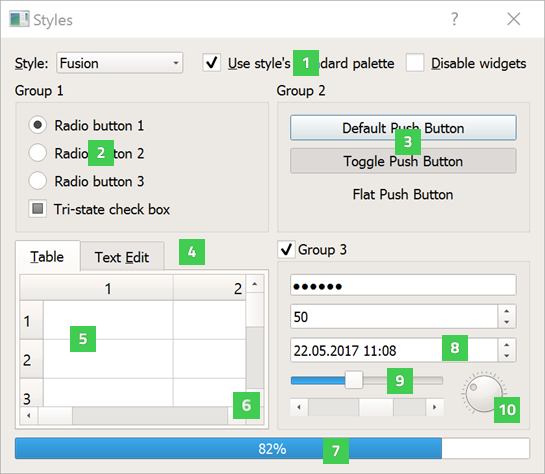The height and width of the screenshot is (474, 545).
Task: Click the Flat Push Button
Action: click(403, 194)
